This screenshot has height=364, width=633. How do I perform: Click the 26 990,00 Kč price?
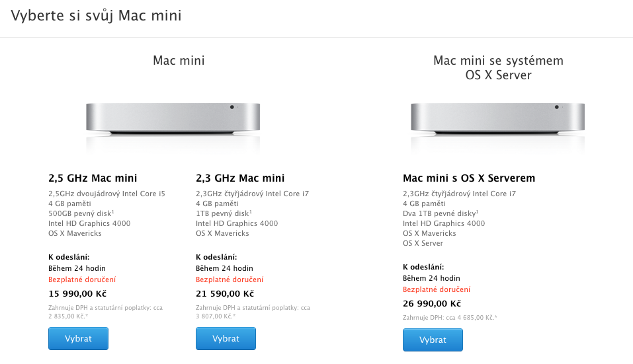pyautogui.click(x=432, y=304)
